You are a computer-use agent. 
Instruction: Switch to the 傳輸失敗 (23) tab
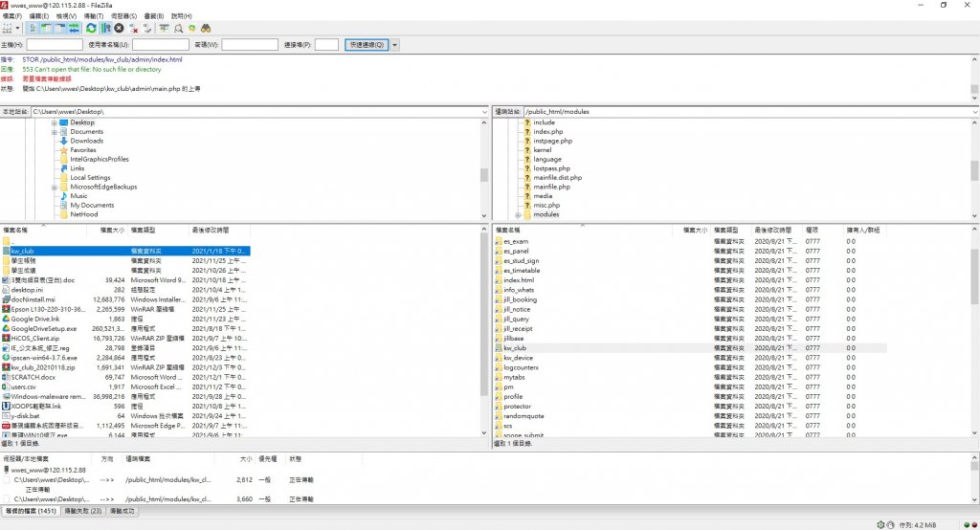click(83, 511)
